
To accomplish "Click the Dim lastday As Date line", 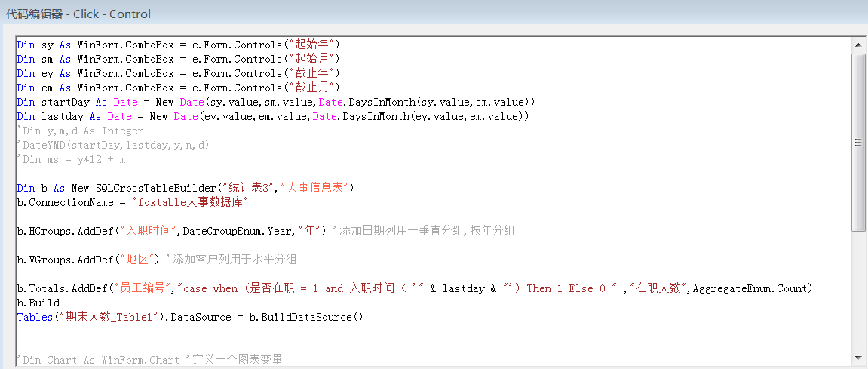I will coord(273,117).
